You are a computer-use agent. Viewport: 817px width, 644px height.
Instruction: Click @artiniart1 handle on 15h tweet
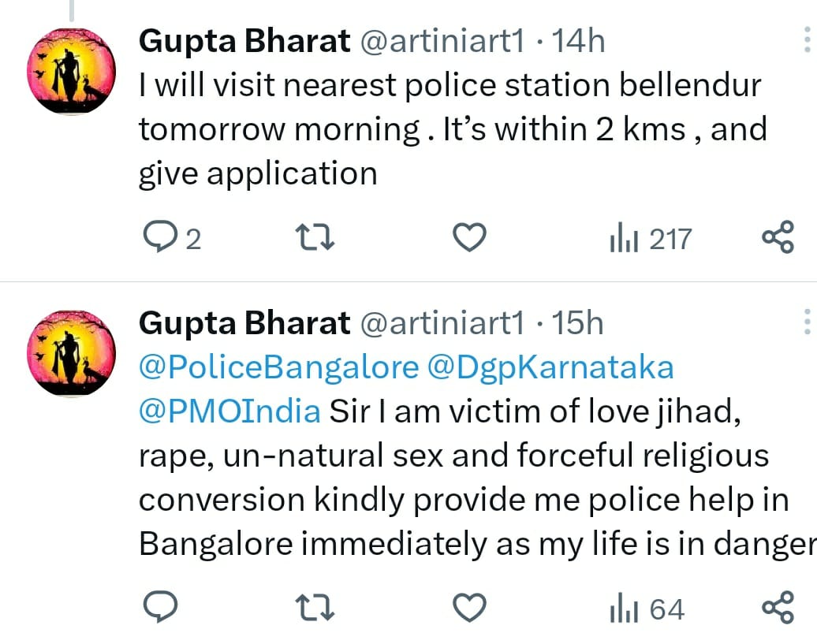point(442,322)
